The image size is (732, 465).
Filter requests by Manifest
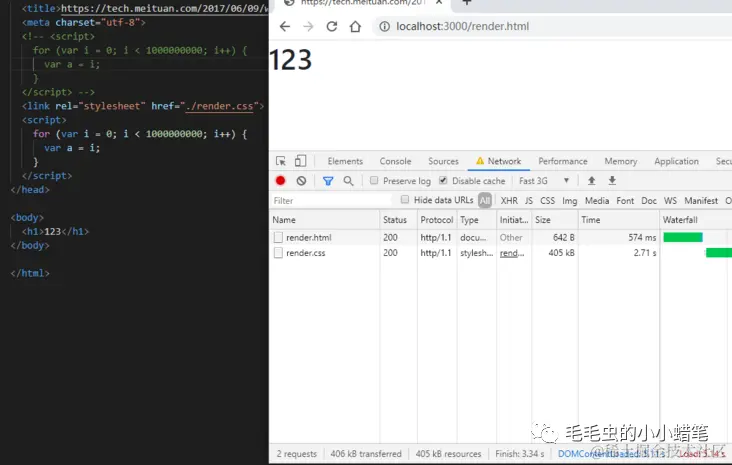[x=701, y=201]
